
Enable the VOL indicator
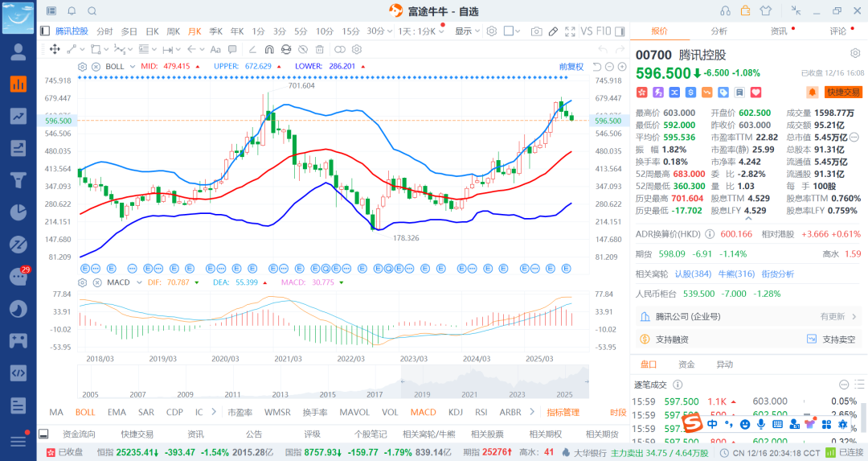390,412
